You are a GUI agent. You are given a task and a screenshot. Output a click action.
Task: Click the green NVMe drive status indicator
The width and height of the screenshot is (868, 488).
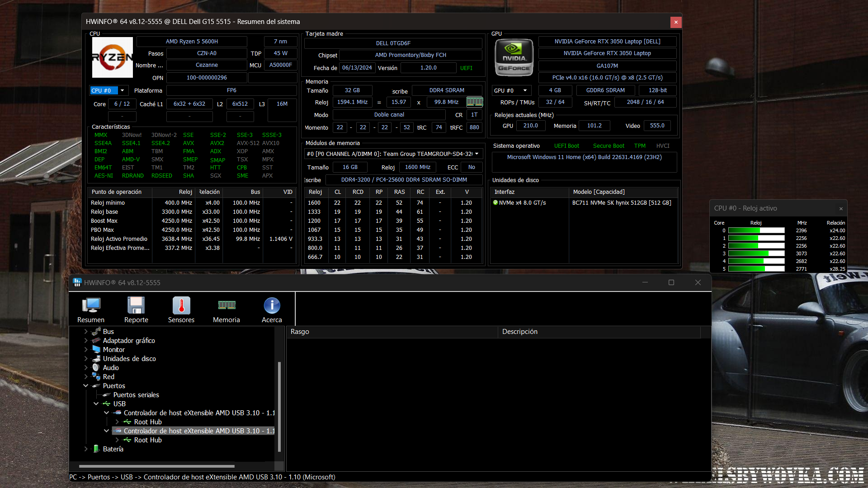[x=495, y=203]
